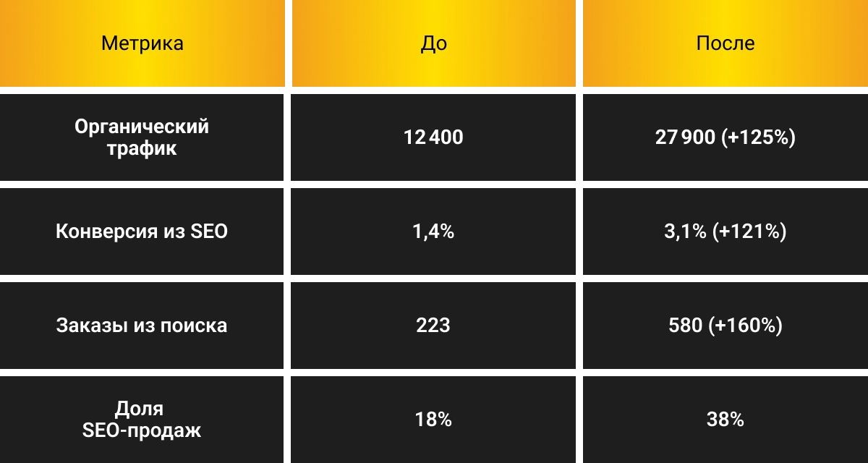Click the 1,4% conversion value
868x463 pixels.
pos(433,232)
